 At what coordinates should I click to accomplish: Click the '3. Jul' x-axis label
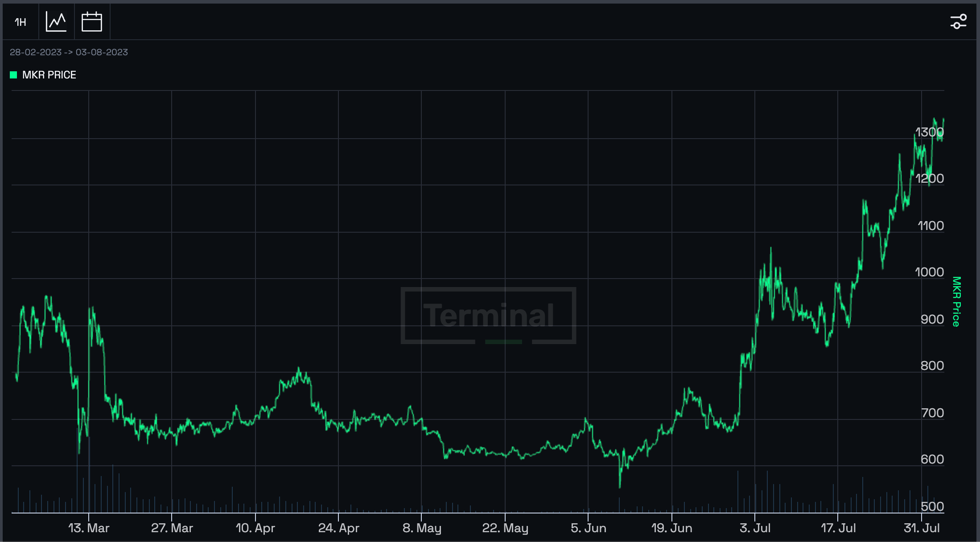click(755, 528)
